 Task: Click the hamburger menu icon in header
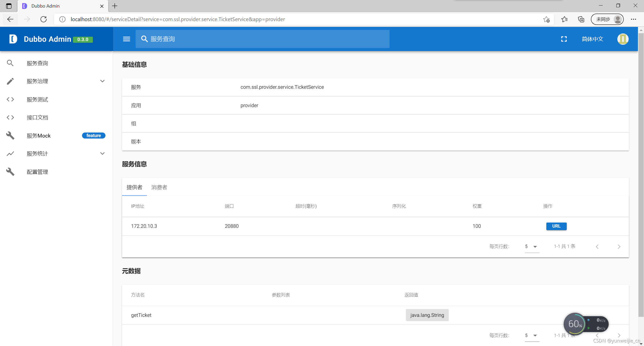126,39
